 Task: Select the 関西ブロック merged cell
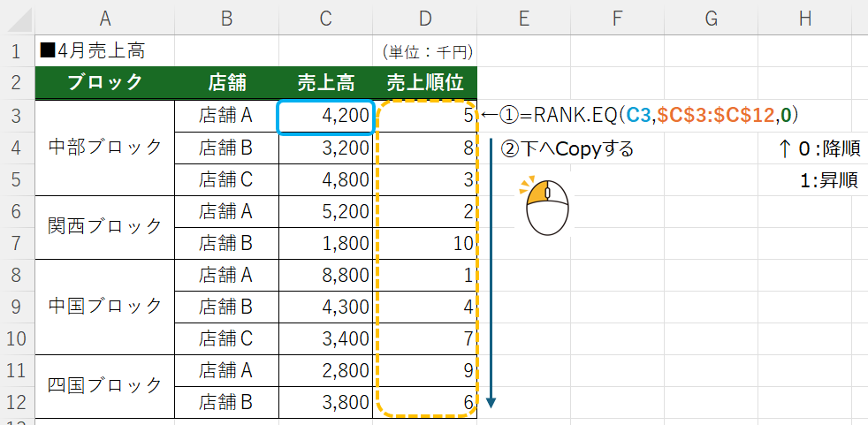[105, 228]
